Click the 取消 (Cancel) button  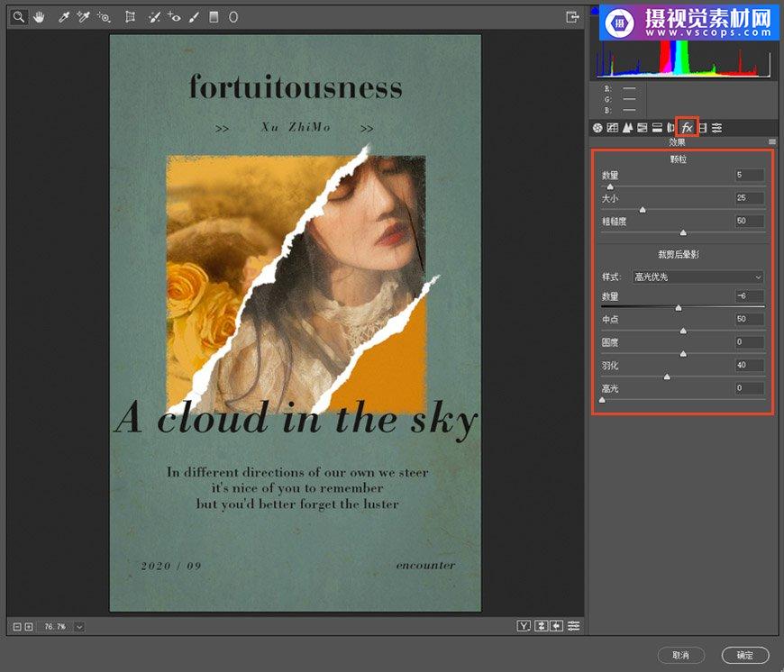click(680, 655)
